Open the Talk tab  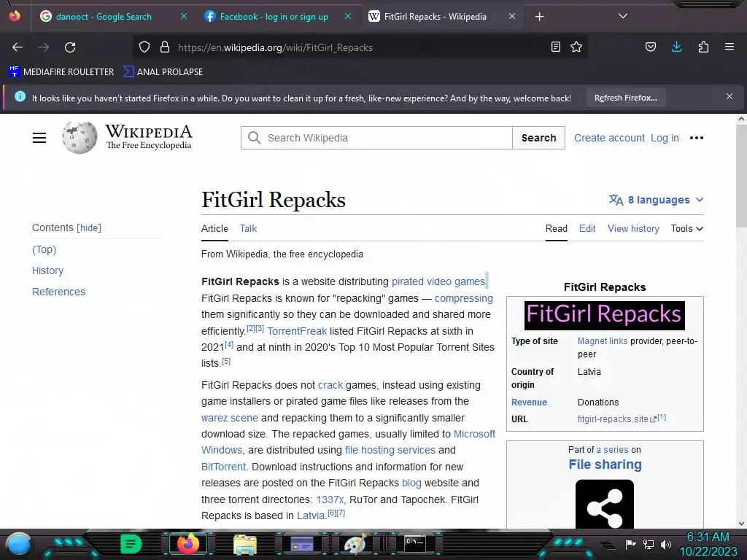click(x=248, y=228)
